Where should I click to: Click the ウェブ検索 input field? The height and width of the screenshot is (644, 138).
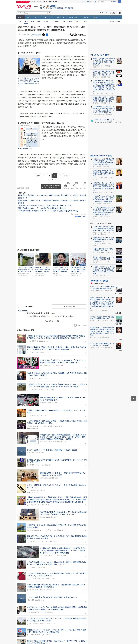(104, 2)
